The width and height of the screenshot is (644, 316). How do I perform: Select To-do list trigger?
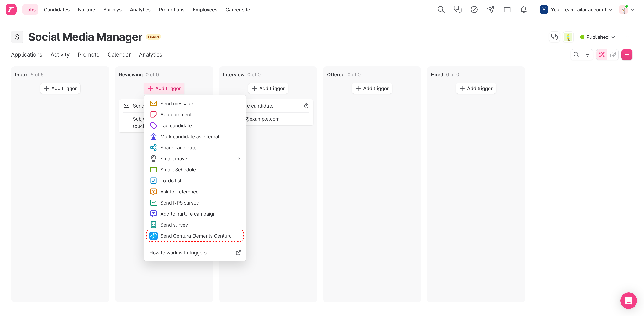195,181
